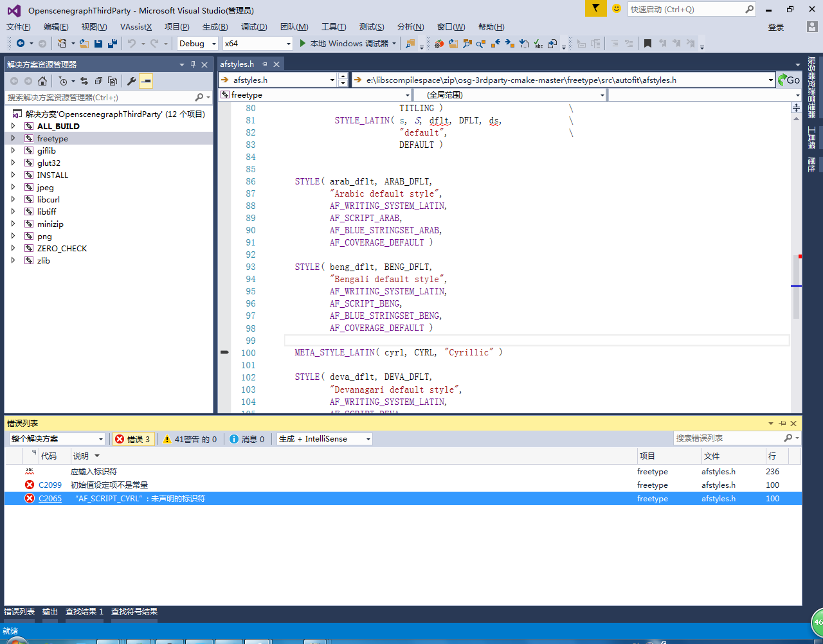This screenshot has height=644, width=823.
Task: Click the account avatar icon
Action: [x=813, y=27]
